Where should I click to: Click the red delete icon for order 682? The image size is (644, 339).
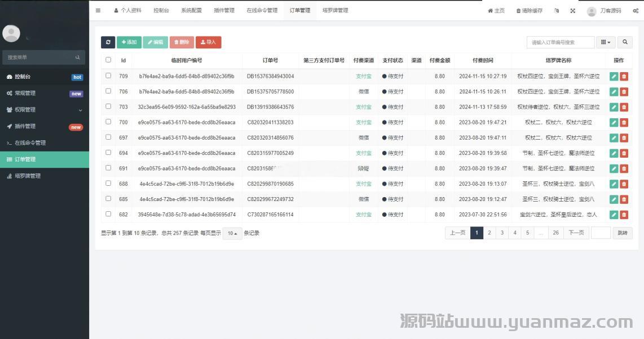click(x=624, y=215)
